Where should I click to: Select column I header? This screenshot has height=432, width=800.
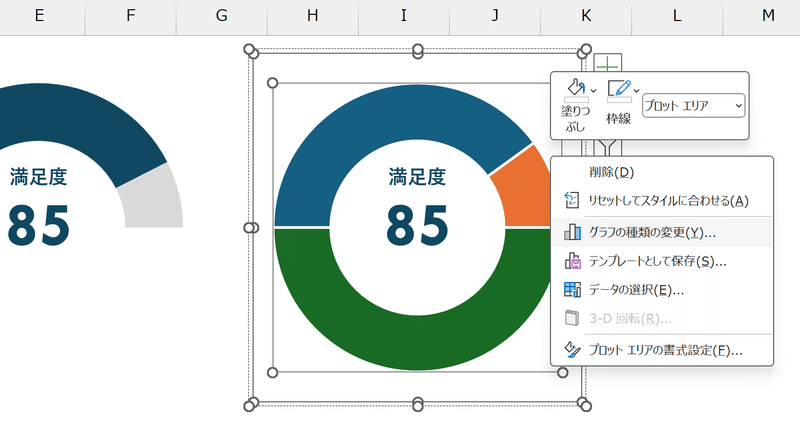tap(404, 16)
